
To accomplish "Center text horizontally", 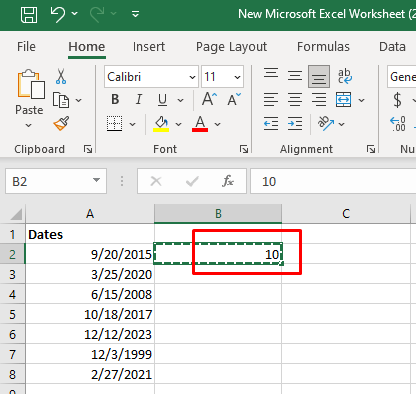I will coord(295,100).
